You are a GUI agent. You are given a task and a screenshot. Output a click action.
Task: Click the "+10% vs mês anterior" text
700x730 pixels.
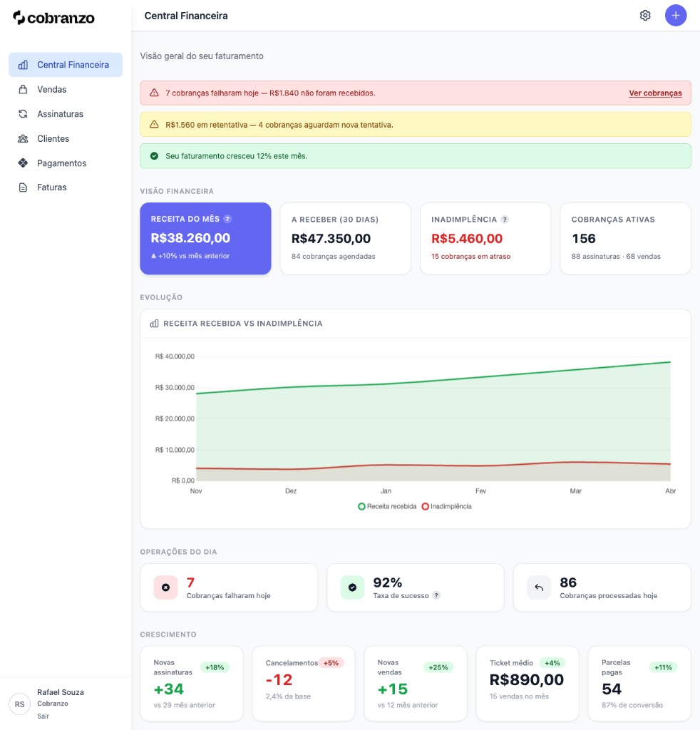190,256
